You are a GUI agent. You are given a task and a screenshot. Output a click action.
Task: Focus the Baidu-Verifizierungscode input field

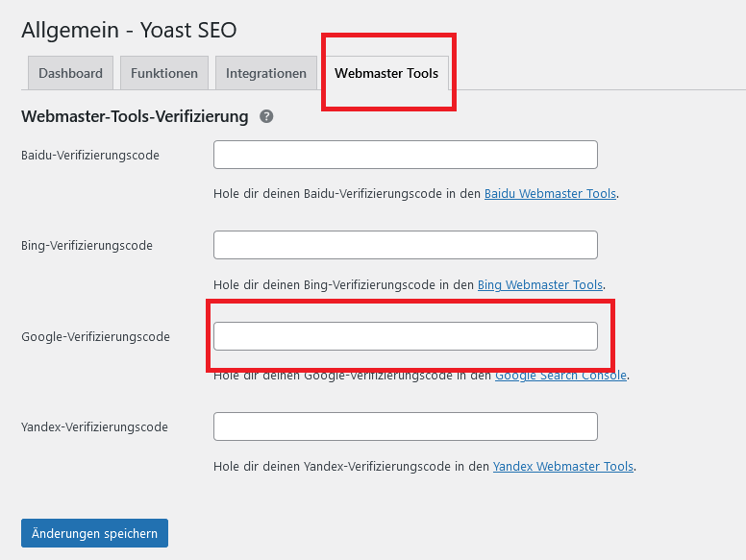[406, 155]
